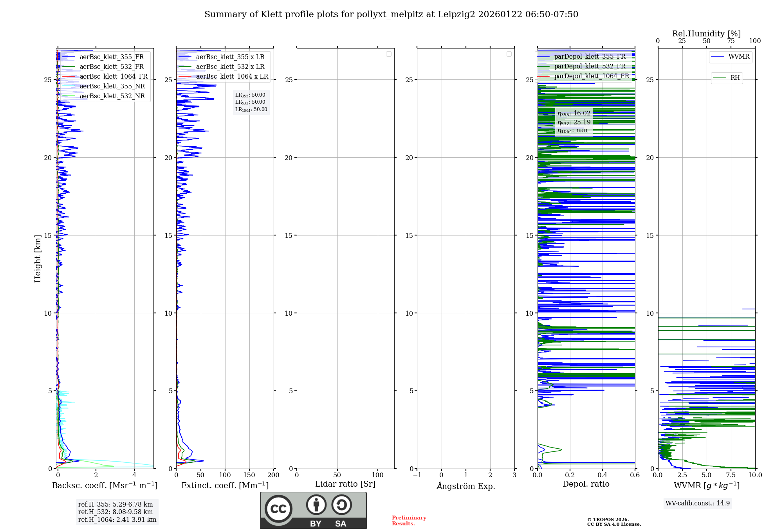
Task: Click the WVMR blue legend line
Action: [x=717, y=57]
